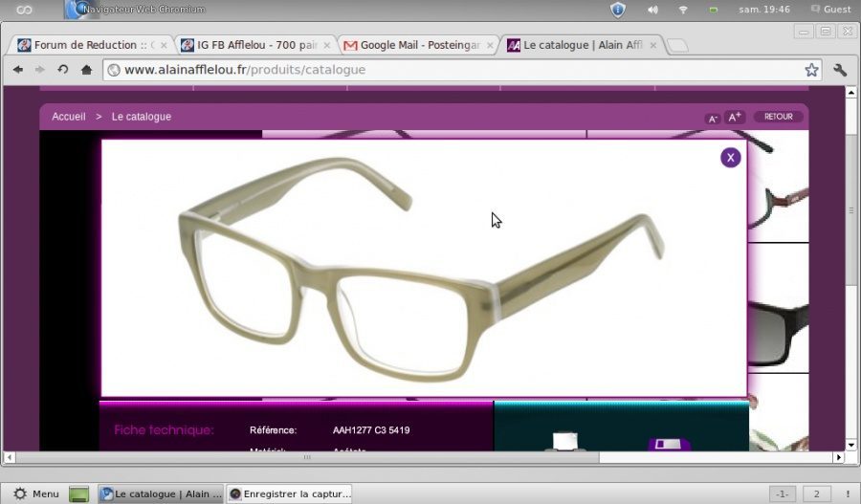Open the Wi-Fi network indicator
Image resolution: width=861 pixels, height=504 pixels.
(x=683, y=10)
